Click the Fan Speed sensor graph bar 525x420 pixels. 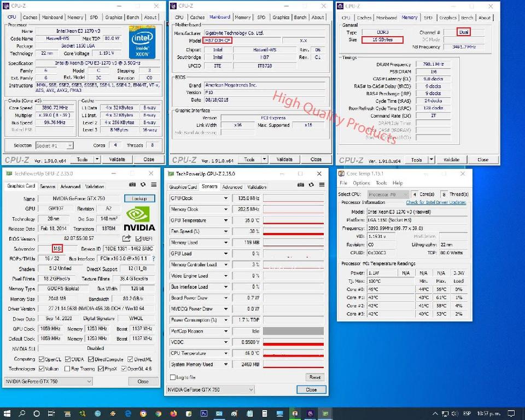293,231
